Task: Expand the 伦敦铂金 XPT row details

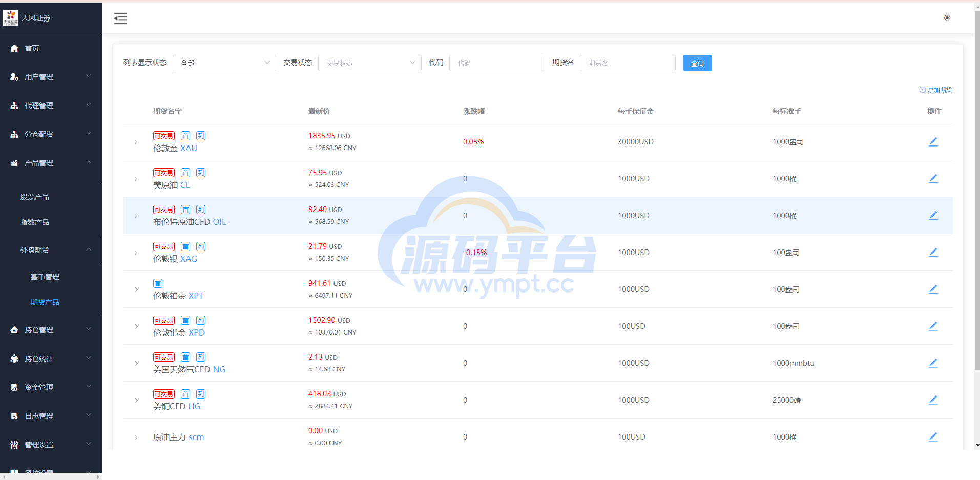Action: point(136,289)
